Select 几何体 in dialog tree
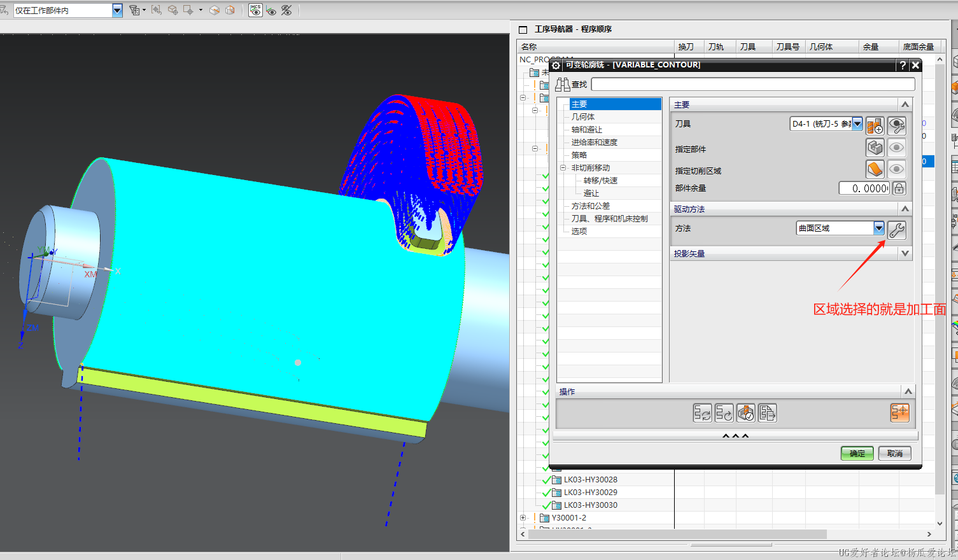The width and height of the screenshot is (958, 560). [x=583, y=117]
